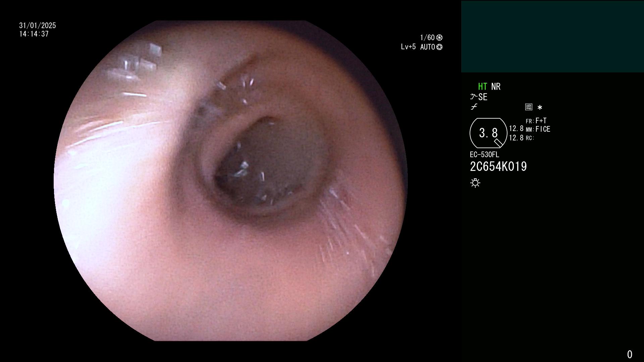This screenshot has height=362, width=644.
Task: Click the iris aperture icon beside AUTO
Action: [439, 47]
